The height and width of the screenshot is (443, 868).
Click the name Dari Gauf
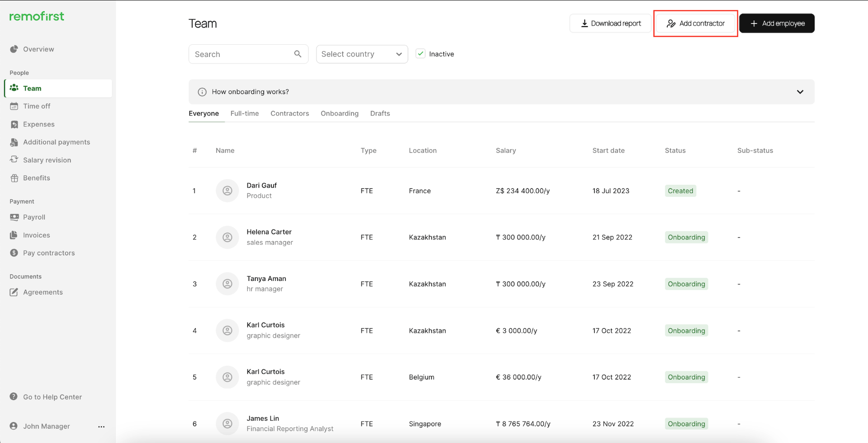(x=262, y=185)
